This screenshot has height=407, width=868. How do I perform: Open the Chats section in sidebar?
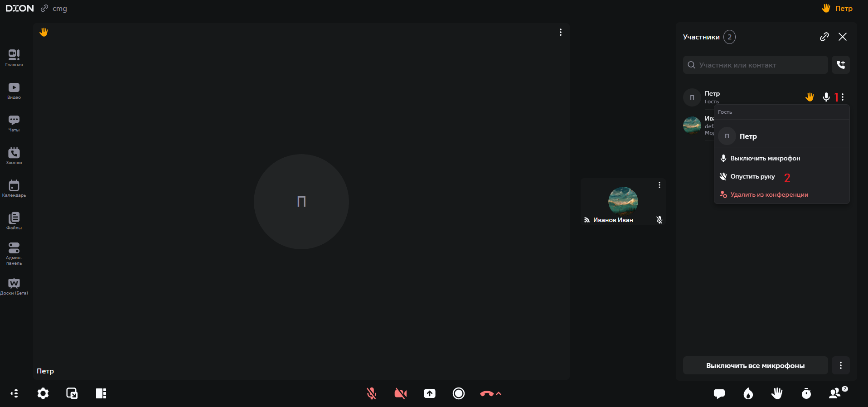(14, 123)
